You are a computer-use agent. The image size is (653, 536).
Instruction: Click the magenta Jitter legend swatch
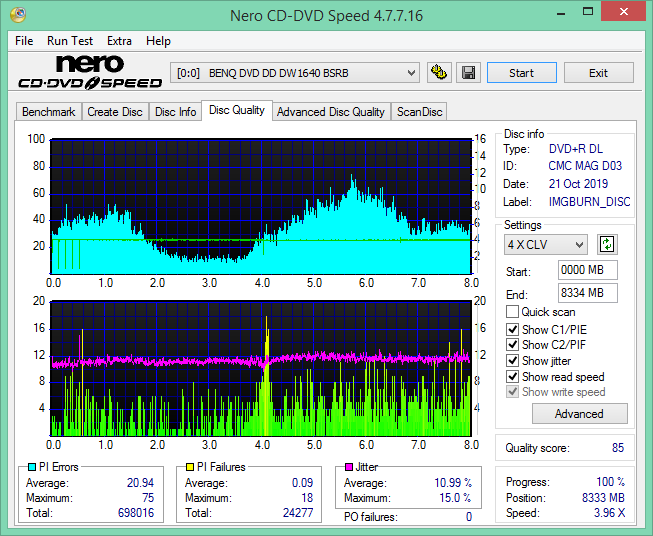pos(349,467)
